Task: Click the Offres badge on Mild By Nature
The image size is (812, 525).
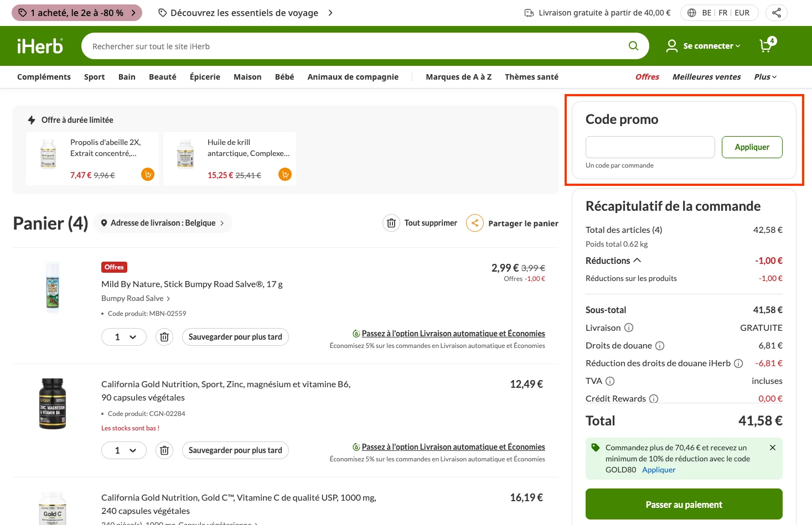Action: (114, 267)
